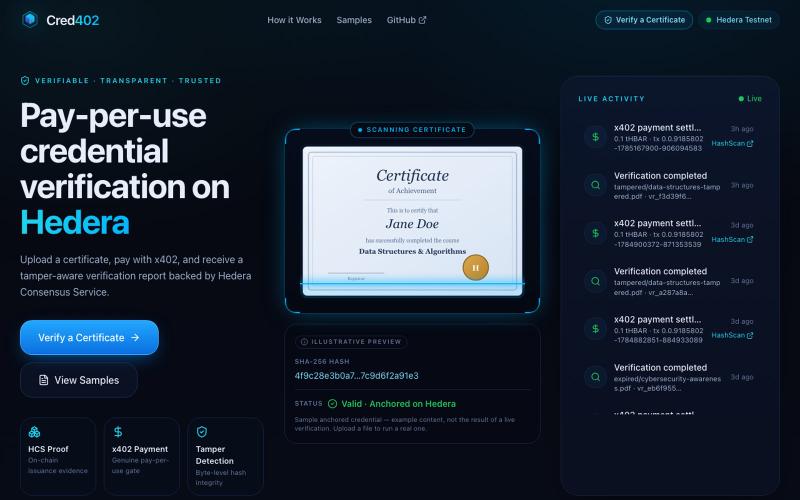Click magnifier icon of expired cybersecurity-awareness row

click(x=595, y=377)
